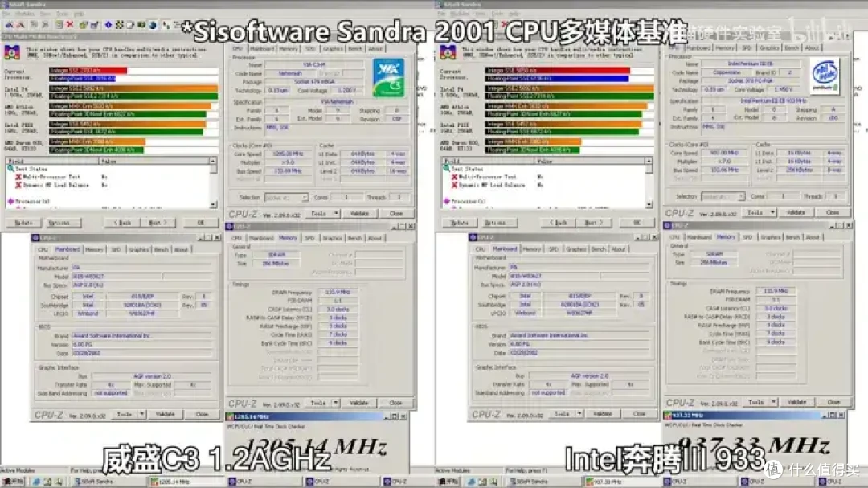Open About tab in VIA C3 CPU-Z window
Screen dimensions: 868x488
pyautogui.click(x=375, y=49)
